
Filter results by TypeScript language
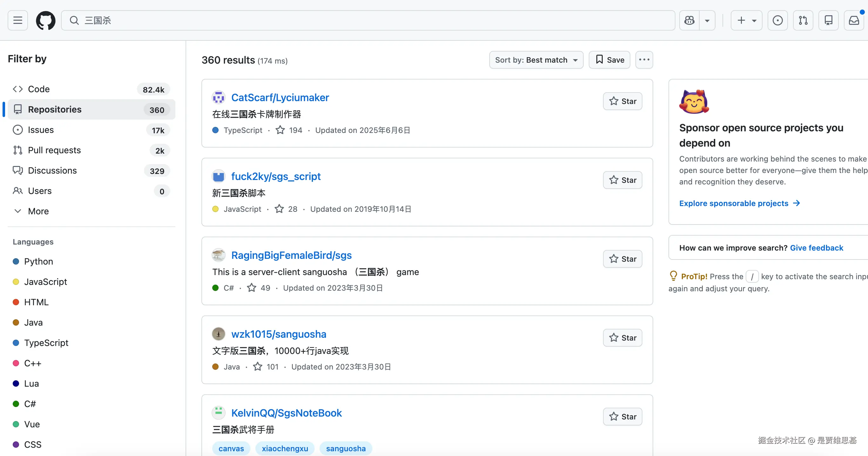coord(40,343)
